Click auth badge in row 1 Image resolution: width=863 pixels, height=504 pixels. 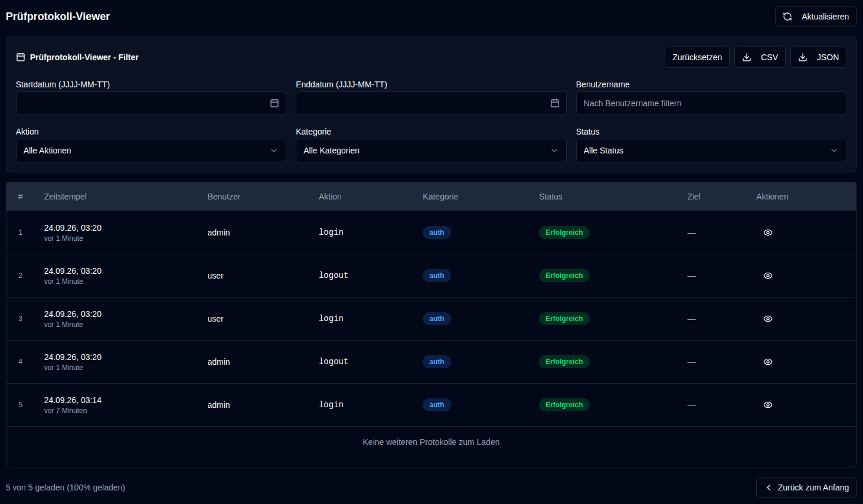click(x=437, y=233)
